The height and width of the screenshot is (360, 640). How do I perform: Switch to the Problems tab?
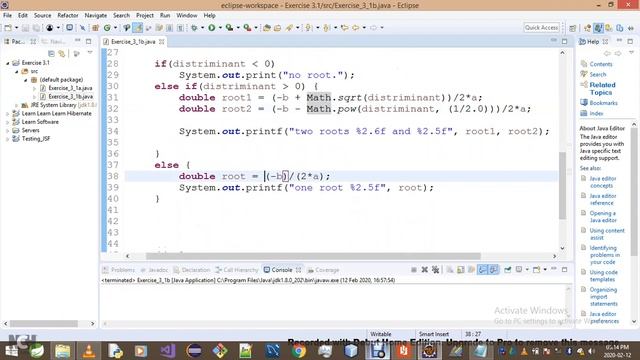pyautogui.click(x=118, y=270)
